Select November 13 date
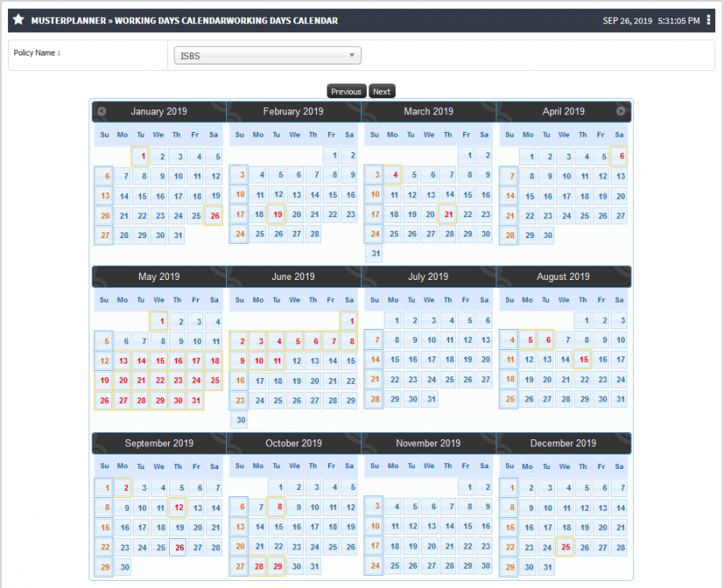The height and width of the screenshot is (588, 724). 430,526
